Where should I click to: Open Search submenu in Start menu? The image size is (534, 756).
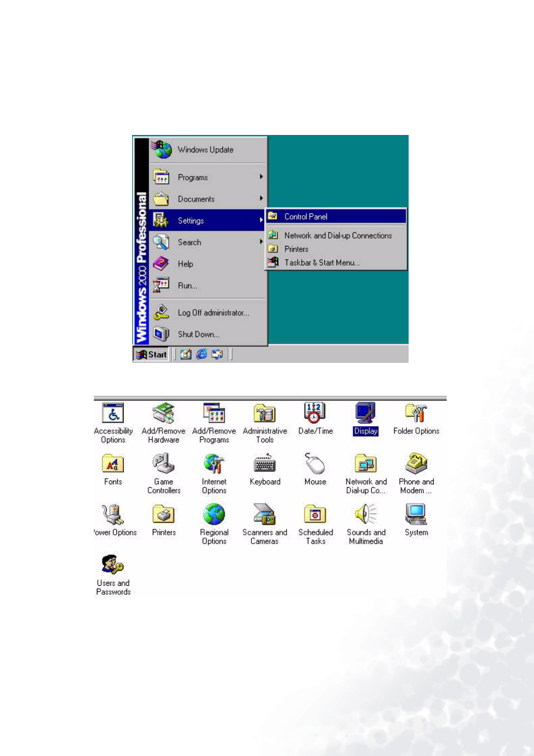point(208,242)
